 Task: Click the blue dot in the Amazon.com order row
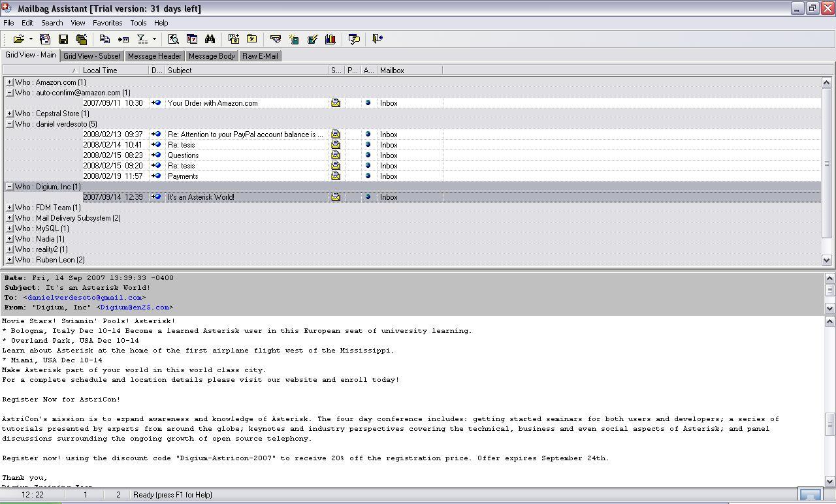[368, 103]
